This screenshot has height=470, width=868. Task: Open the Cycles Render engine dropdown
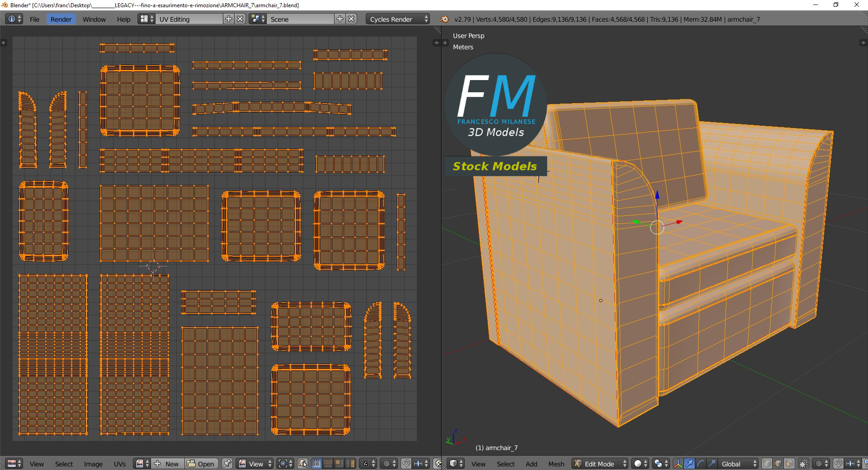(397, 19)
